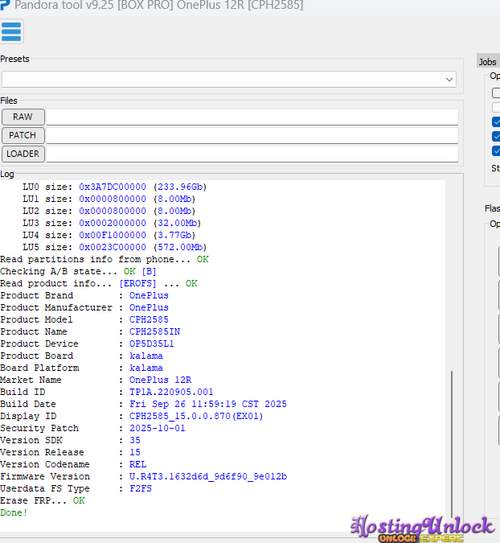500x543 pixels.
Task: Click the Pandora logo in the title bar
Action: tap(5, 5)
